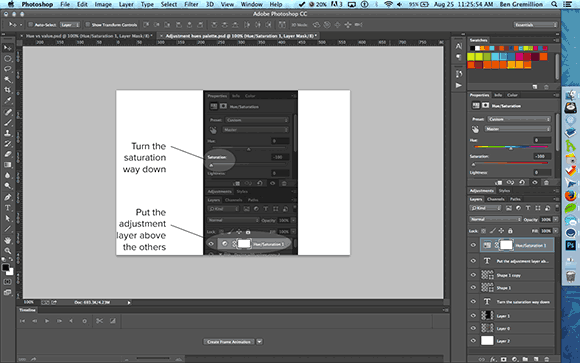The image size is (580, 363).
Task: Select the Eraser tool
Action: [x=7, y=154]
